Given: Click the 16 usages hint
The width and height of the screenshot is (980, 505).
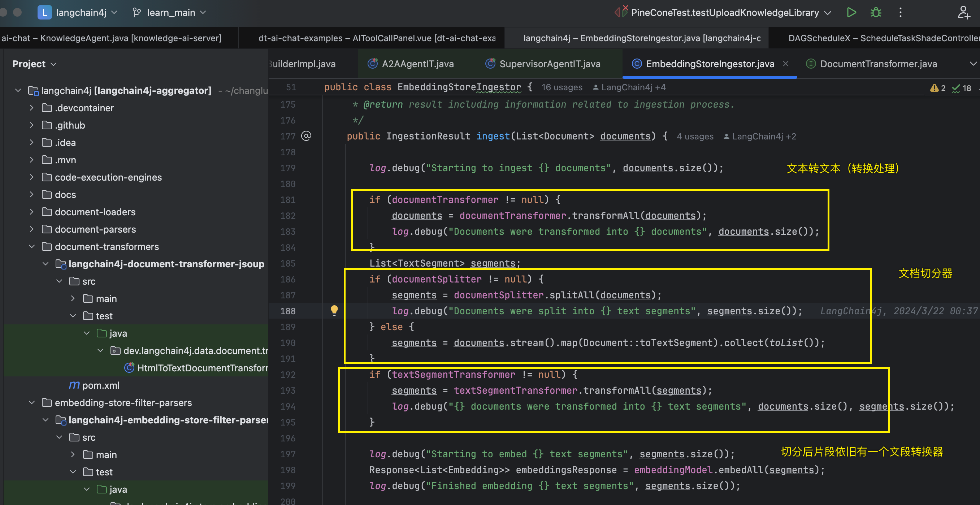Looking at the screenshot, I should pos(561,87).
